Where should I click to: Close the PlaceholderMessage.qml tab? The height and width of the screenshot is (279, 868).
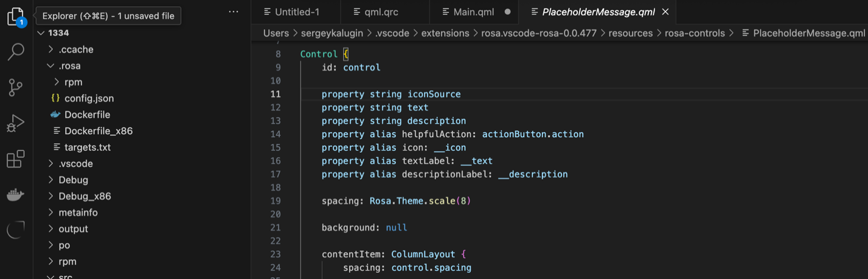pyautogui.click(x=665, y=12)
